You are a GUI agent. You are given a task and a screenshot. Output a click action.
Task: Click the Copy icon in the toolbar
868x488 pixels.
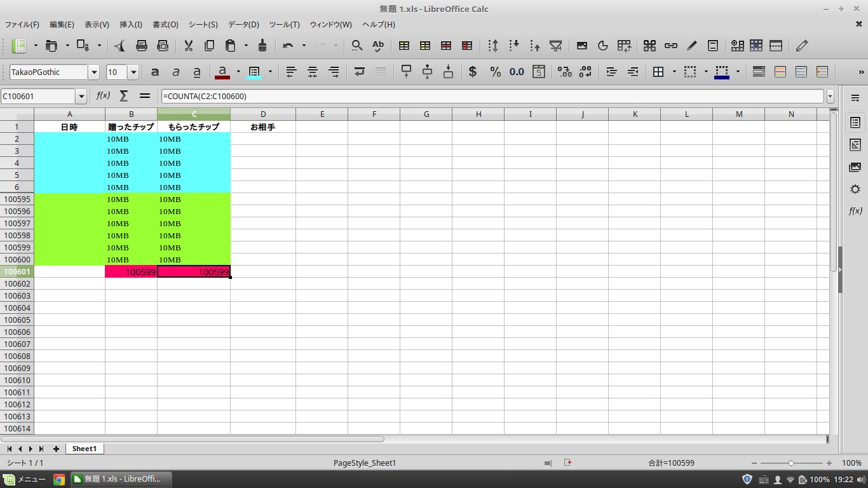click(x=210, y=46)
